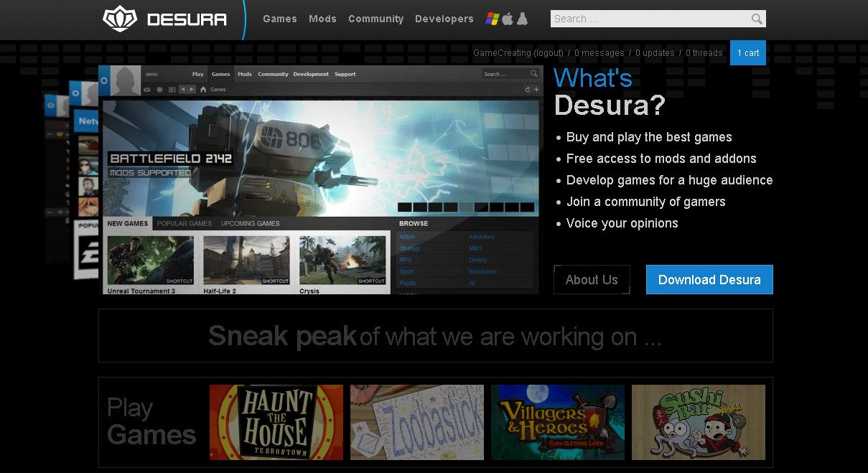This screenshot has height=473, width=868.
Task: Click the Play tab in the client preview
Action: [x=198, y=74]
